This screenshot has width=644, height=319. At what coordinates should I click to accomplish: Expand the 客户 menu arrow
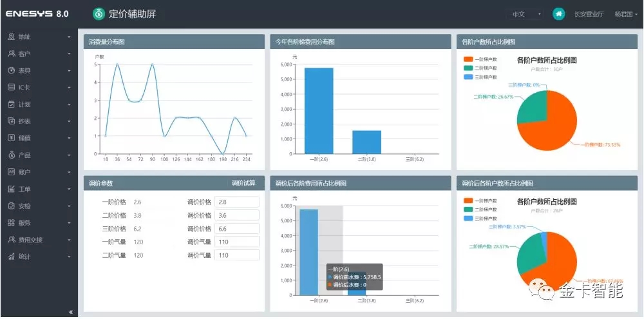[69, 54]
